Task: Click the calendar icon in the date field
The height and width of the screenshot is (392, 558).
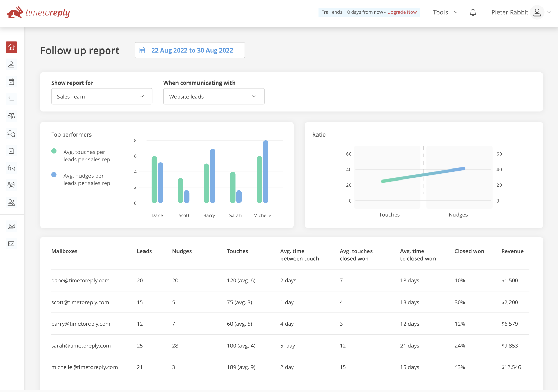Action: tap(142, 51)
